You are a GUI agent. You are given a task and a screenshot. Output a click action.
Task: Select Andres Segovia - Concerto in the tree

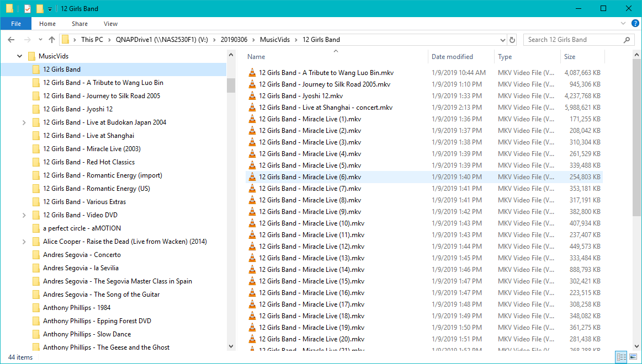pos(82,254)
